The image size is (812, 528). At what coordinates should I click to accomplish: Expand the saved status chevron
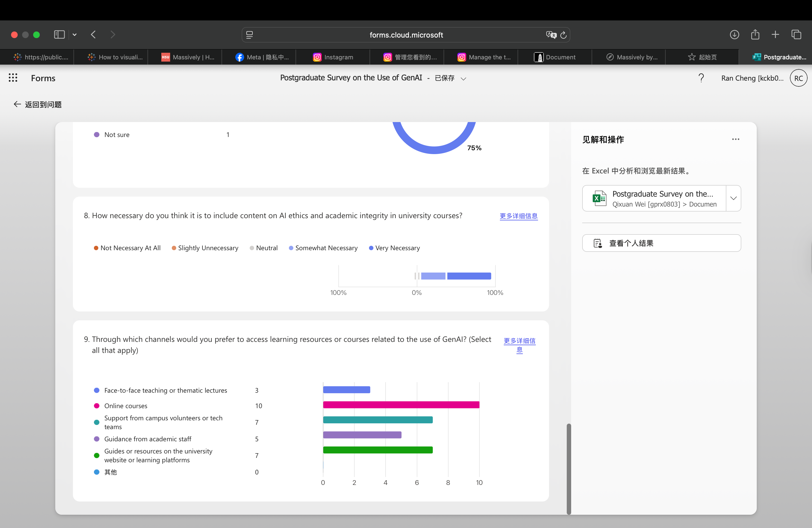click(x=463, y=79)
